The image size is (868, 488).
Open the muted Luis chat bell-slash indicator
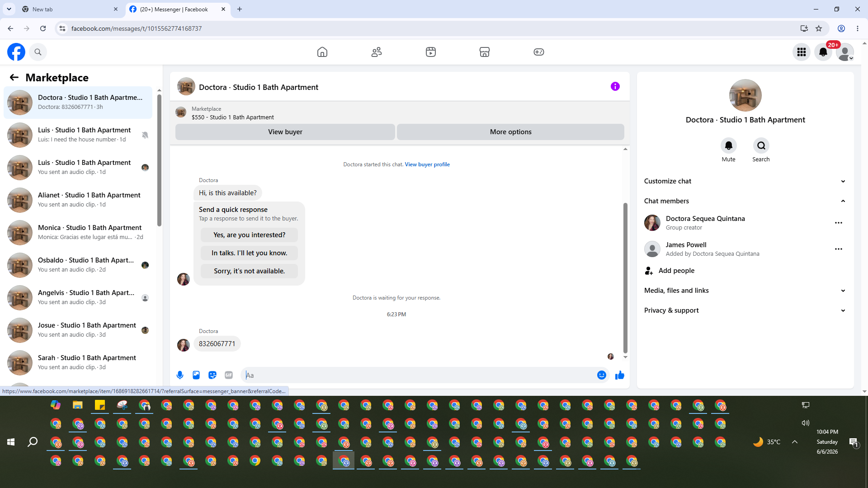(145, 135)
